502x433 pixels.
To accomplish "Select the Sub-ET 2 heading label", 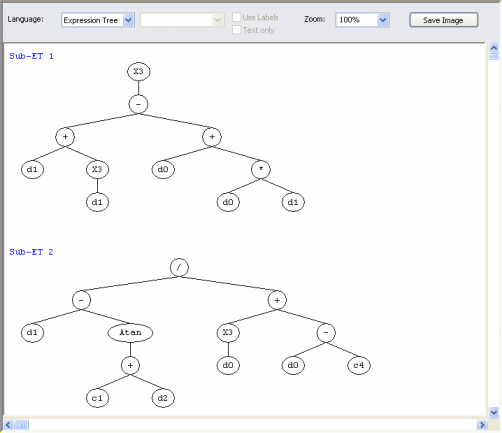I will [31, 252].
